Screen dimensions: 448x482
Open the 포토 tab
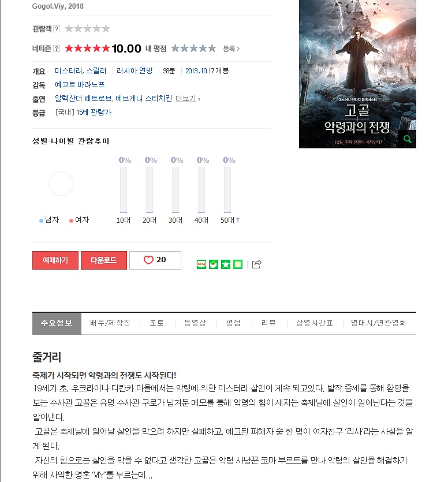[157, 323]
